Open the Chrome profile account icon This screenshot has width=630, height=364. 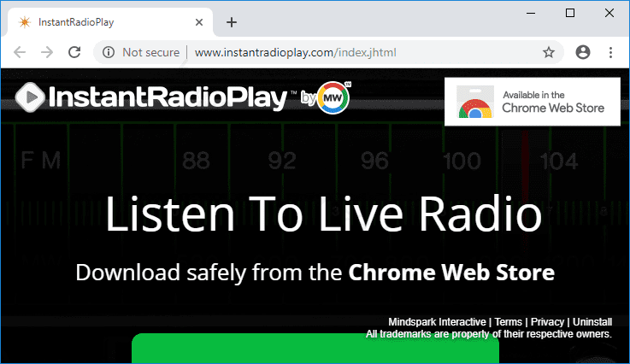coord(584,52)
